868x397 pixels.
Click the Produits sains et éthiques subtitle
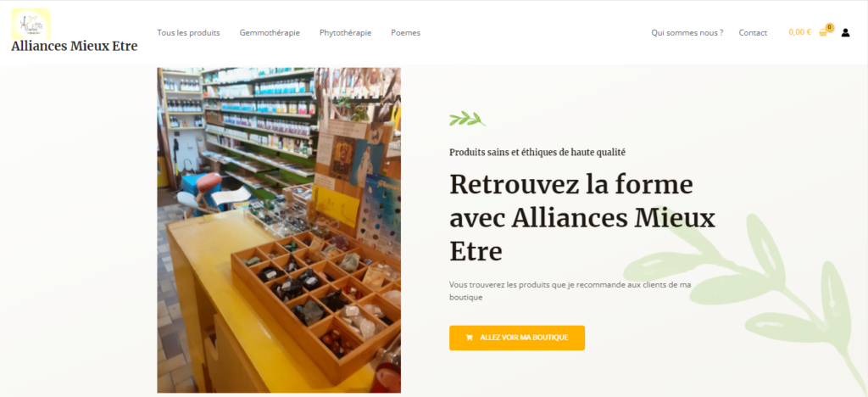537,152
